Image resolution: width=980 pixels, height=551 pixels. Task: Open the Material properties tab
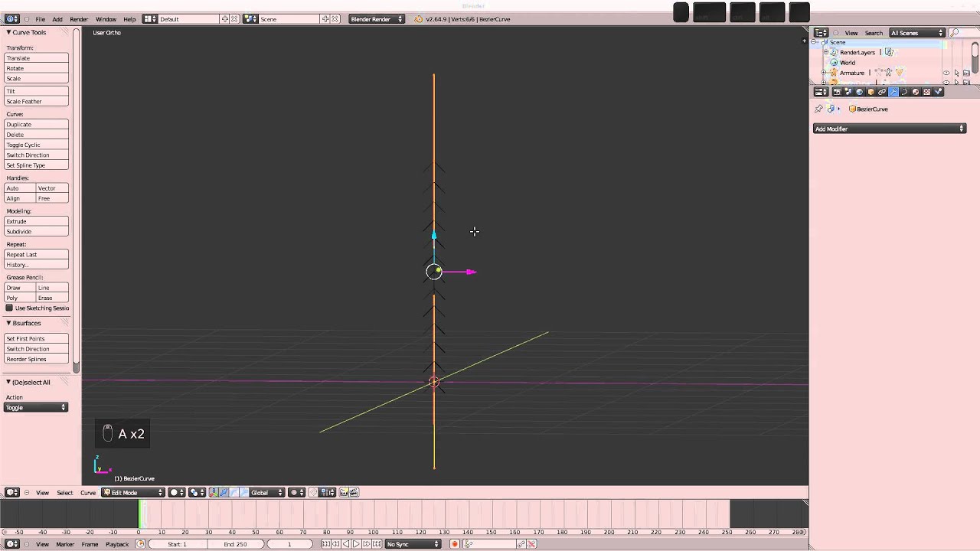[916, 92]
